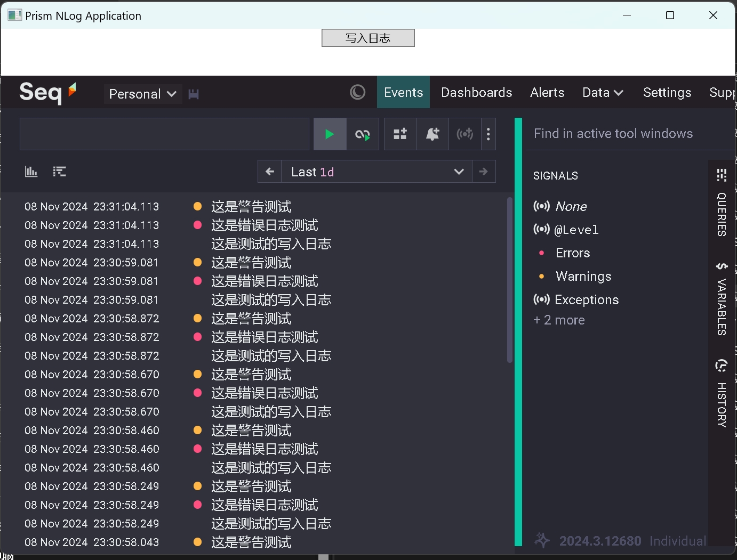Minimize the Prism NLog Application window

[x=627, y=15]
